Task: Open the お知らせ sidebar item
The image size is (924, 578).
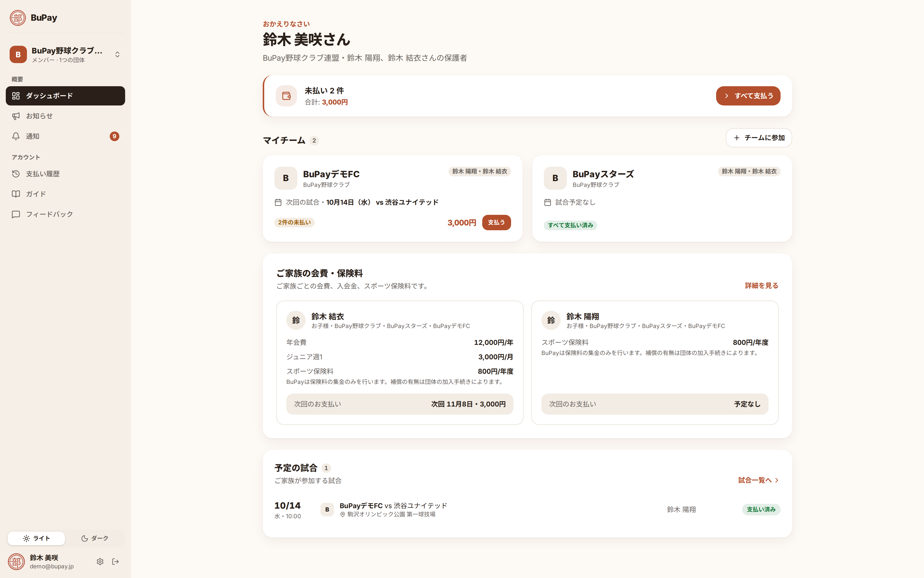Action: point(65,116)
